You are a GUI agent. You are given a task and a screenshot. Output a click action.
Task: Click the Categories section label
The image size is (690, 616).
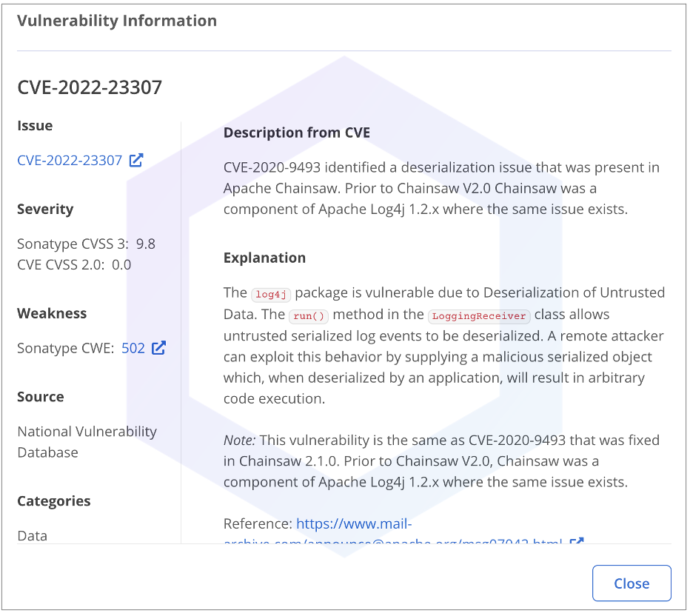tap(54, 501)
